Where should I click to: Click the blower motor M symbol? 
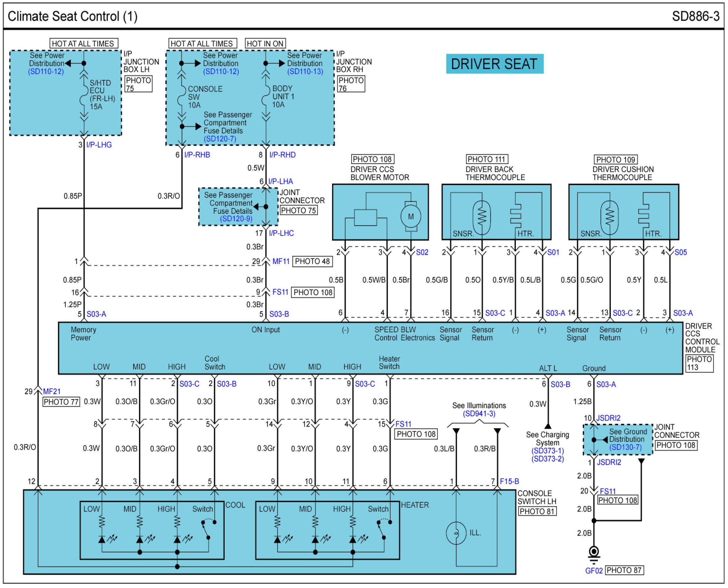point(411,217)
